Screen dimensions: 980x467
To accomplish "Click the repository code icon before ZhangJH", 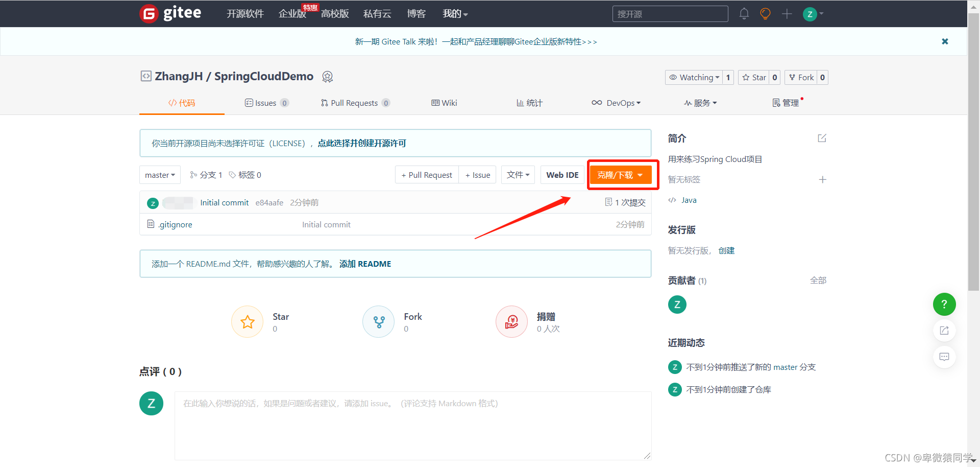I will click(146, 76).
